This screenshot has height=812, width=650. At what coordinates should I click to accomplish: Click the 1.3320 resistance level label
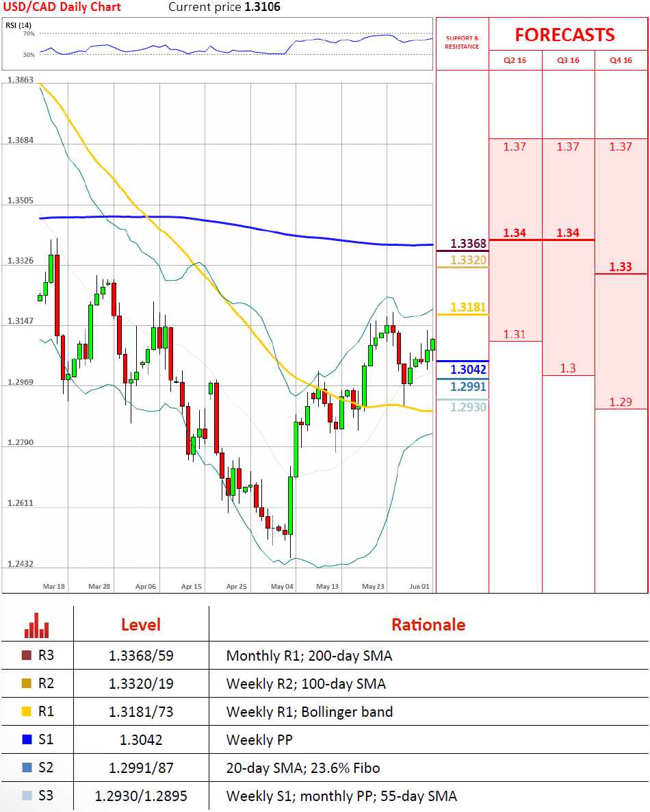(469, 260)
